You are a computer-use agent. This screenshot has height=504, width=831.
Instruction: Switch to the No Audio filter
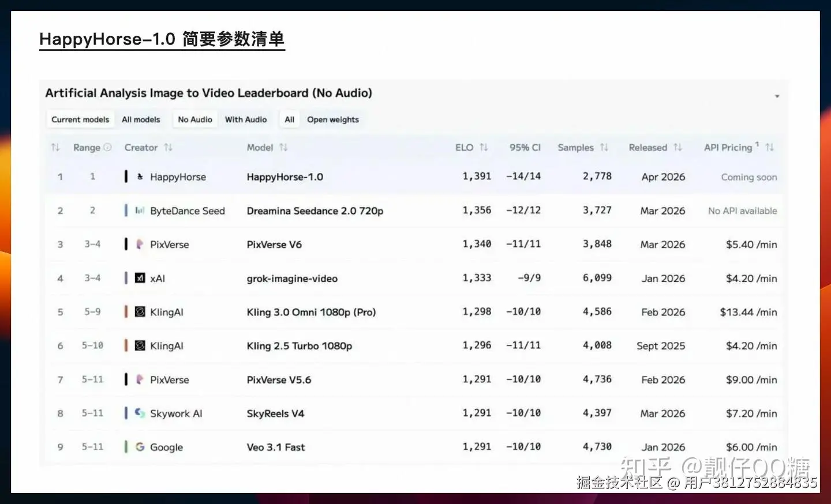click(x=195, y=119)
